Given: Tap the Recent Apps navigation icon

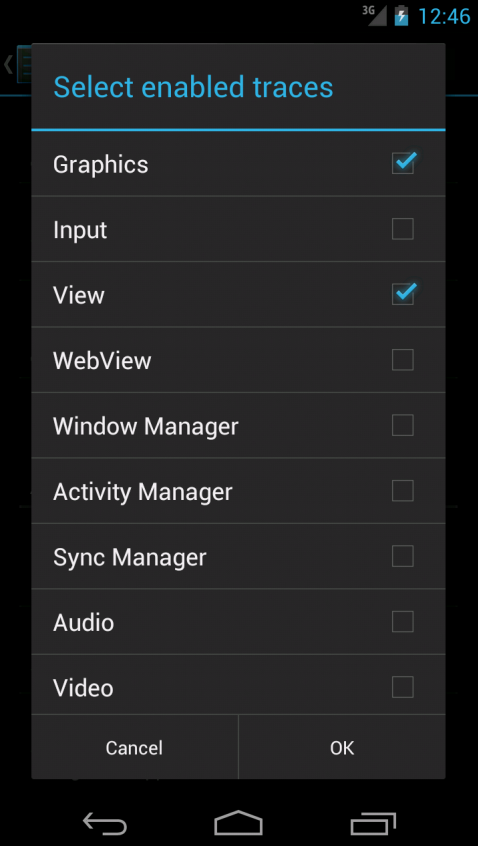Looking at the screenshot, I should pos(373,823).
